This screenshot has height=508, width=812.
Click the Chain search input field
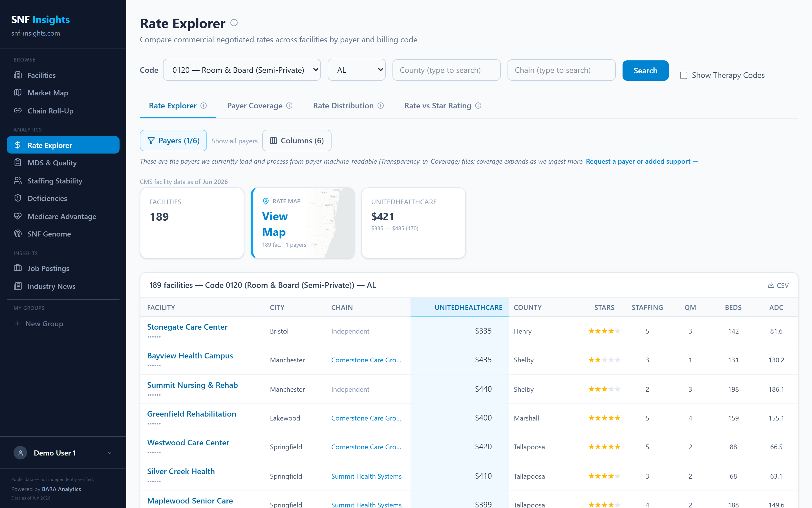(x=561, y=70)
